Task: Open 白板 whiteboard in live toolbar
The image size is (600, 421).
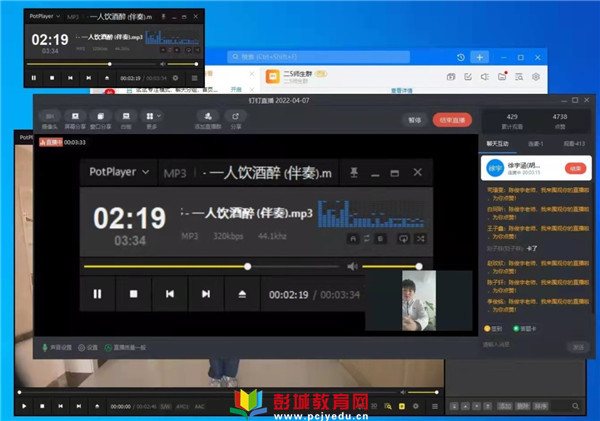Action: (126, 120)
